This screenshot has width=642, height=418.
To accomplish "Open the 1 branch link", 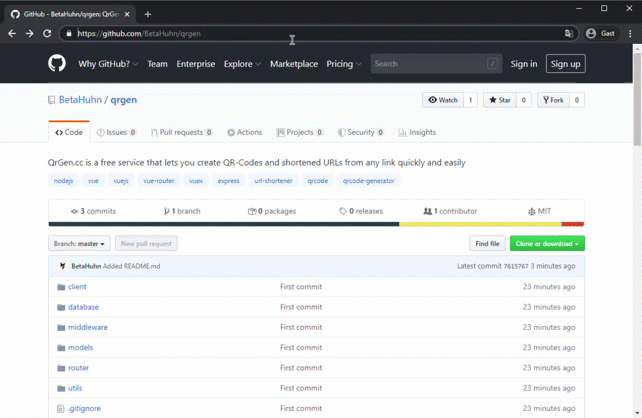I will [x=182, y=211].
